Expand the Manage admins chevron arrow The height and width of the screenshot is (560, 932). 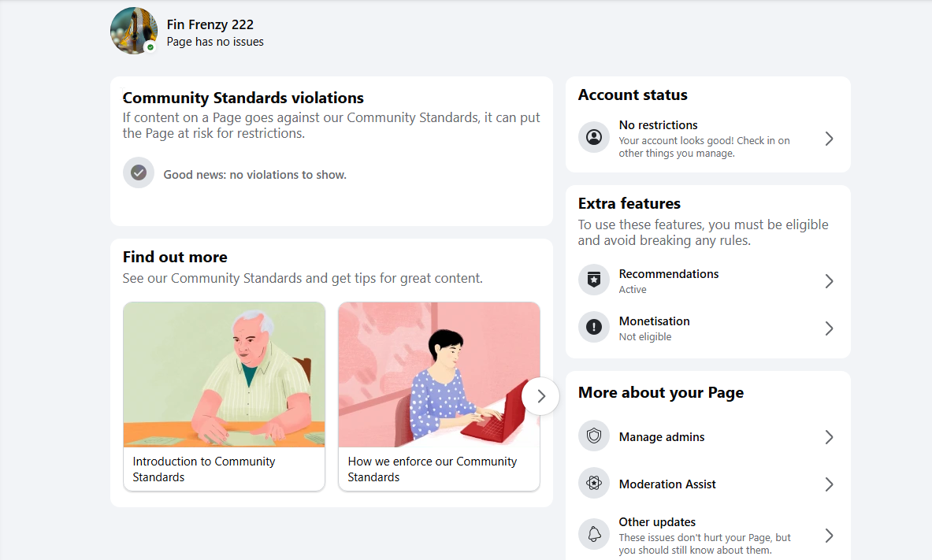pyautogui.click(x=829, y=438)
